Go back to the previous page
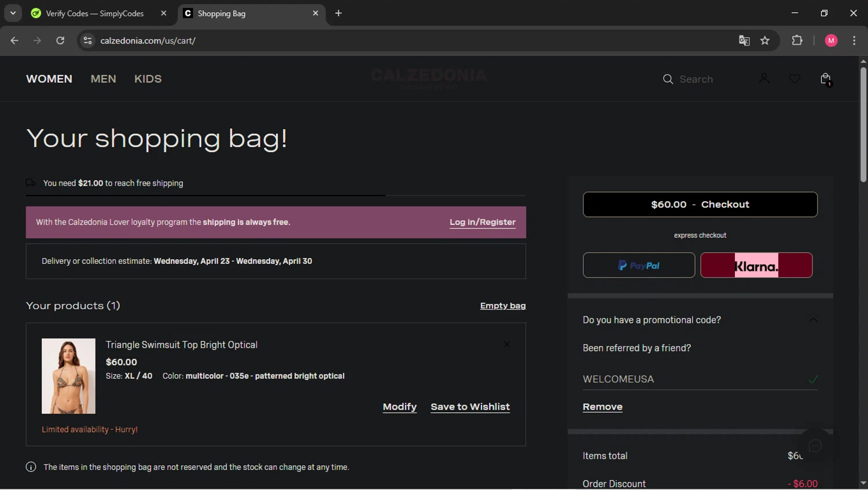 click(x=14, y=40)
